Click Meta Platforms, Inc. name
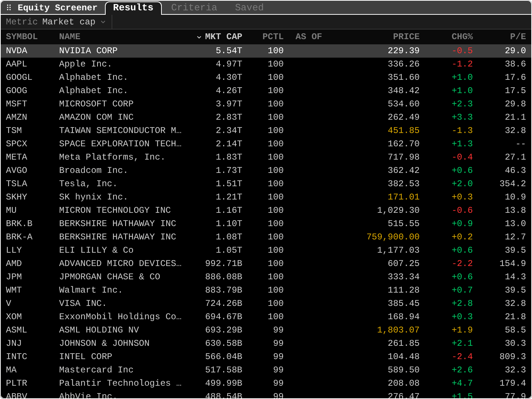The width and height of the screenshot is (532, 399). tap(112, 157)
